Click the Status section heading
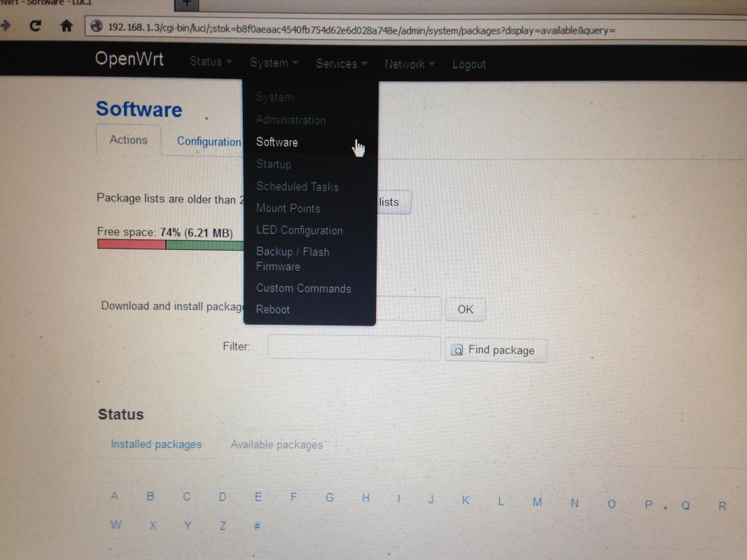The image size is (747, 560). click(120, 414)
